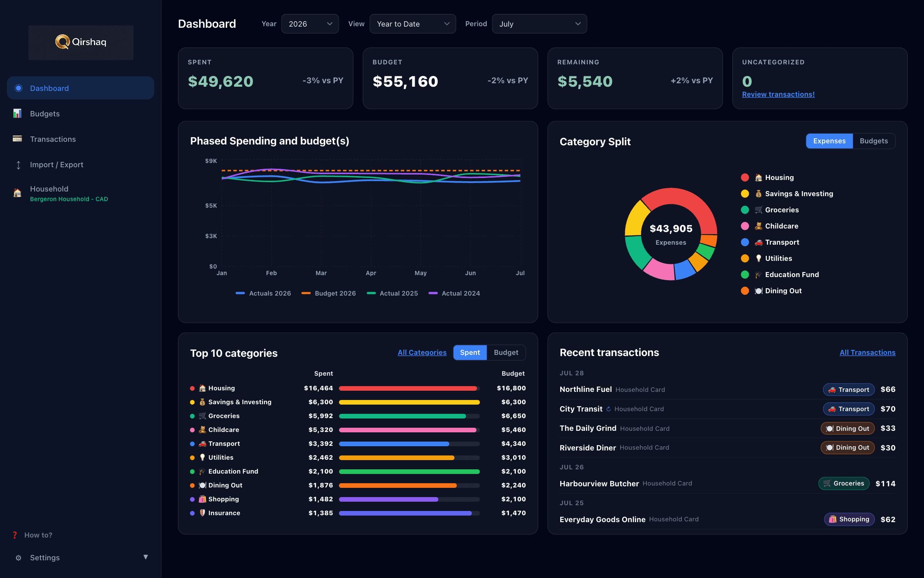Open the Dashboard page in sidebar
Image resolution: width=924 pixels, height=578 pixels.
pyautogui.click(x=80, y=88)
